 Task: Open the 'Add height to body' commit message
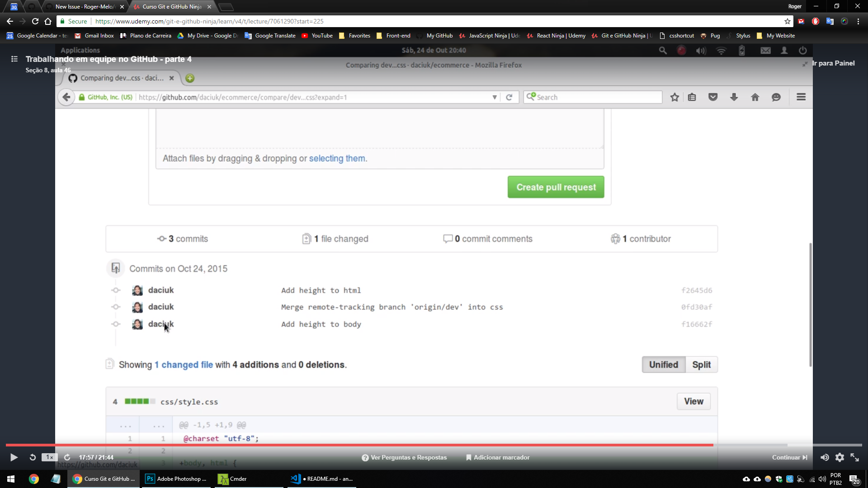click(x=321, y=324)
